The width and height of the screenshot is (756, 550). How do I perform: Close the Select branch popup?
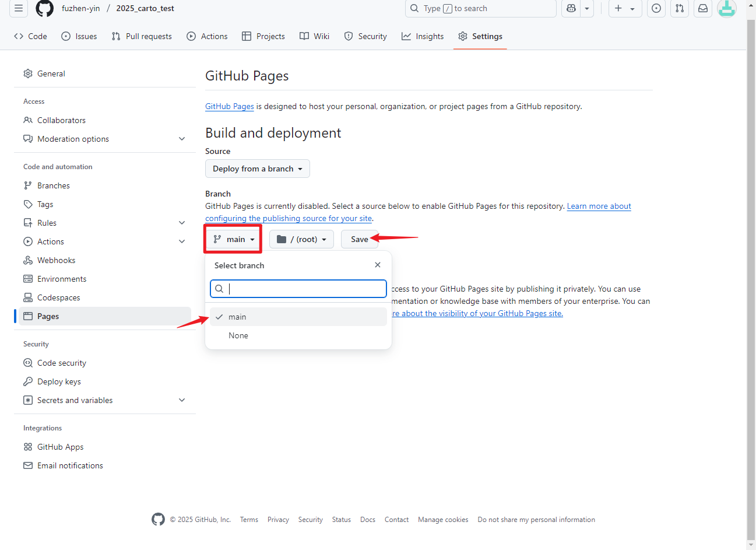click(x=378, y=265)
